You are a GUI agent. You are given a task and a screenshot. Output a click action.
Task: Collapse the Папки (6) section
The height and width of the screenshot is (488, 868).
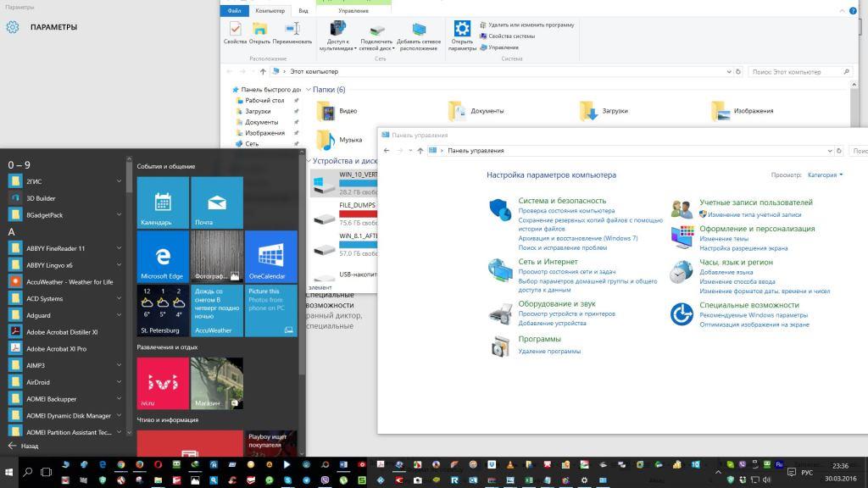pos(309,90)
